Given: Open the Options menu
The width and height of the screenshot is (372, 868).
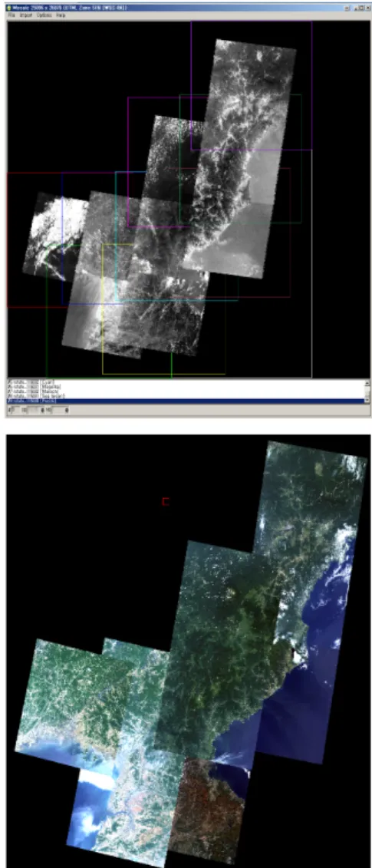Looking at the screenshot, I should (x=44, y=15).
